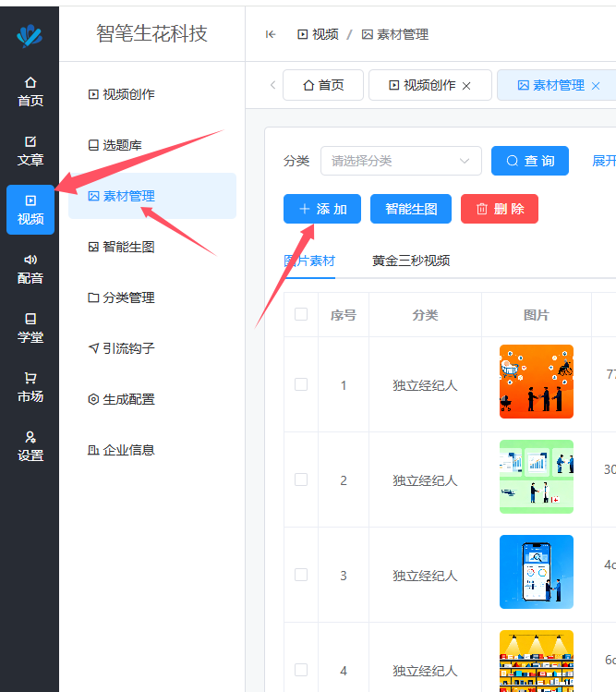Expand more filters via 展开 link
Viewport: 616px width, 692px height.
(x=603, y=161)
